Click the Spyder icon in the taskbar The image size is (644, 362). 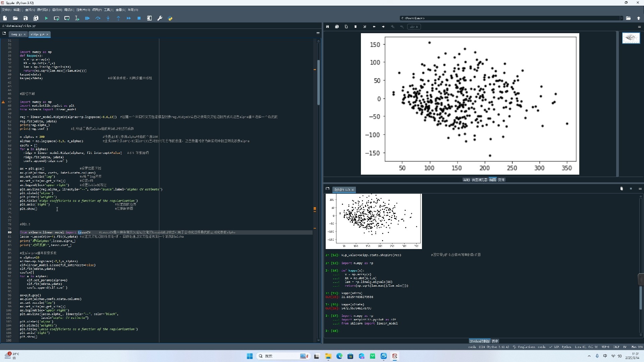[x=395, y=356]
